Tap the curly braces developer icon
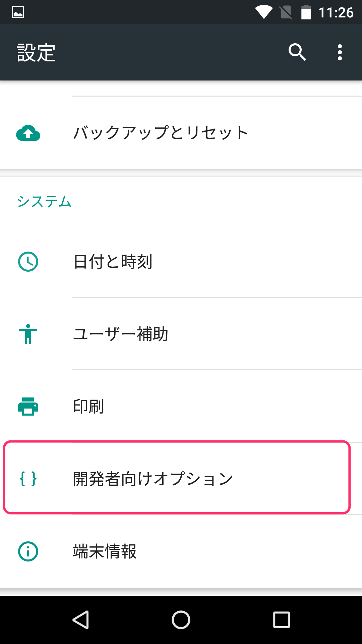The image size is (362, 644). click(28, 479)
